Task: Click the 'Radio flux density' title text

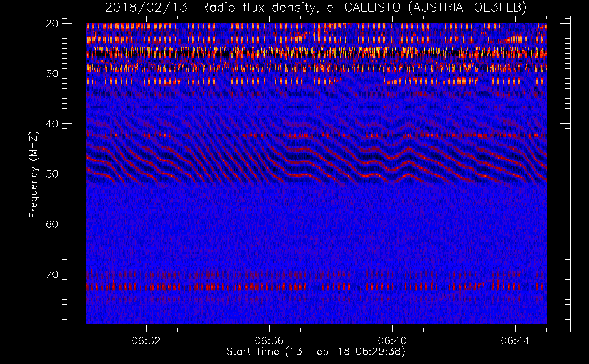Action: click(259, 7)
